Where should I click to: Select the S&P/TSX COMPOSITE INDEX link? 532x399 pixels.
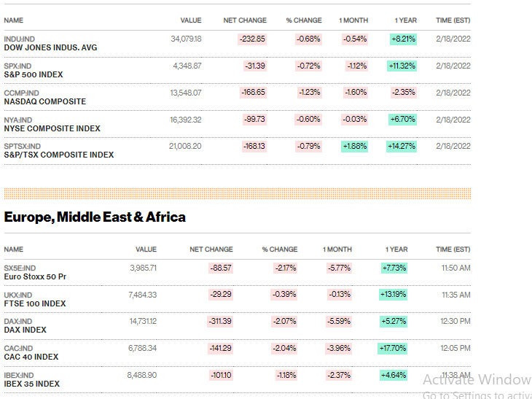[x=58, y=155]
